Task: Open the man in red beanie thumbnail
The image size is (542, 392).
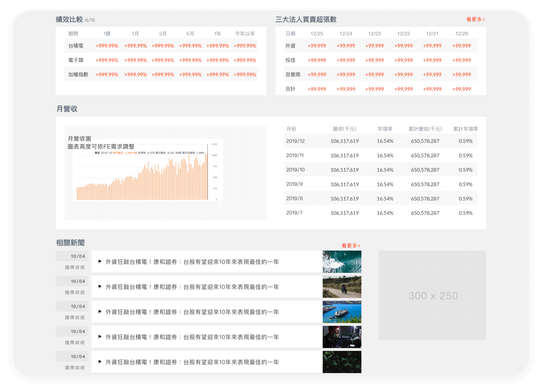Action: pos(342,337)
